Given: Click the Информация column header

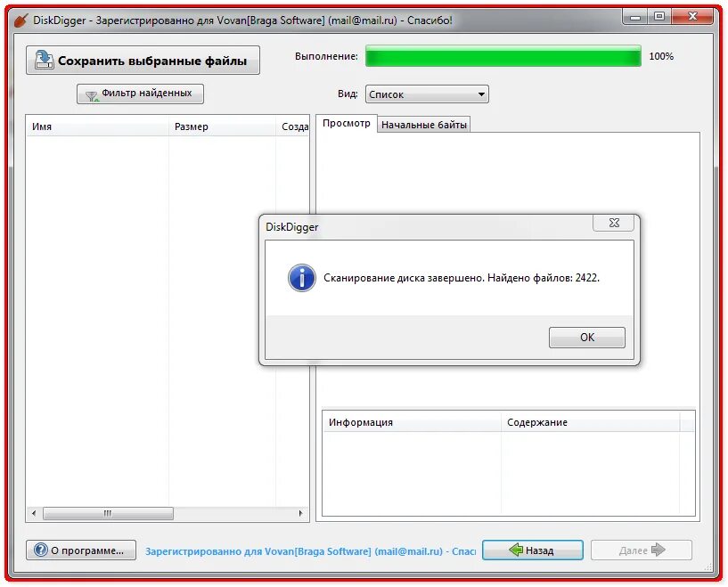Looking at the screenshot, I should pos(412,422).
